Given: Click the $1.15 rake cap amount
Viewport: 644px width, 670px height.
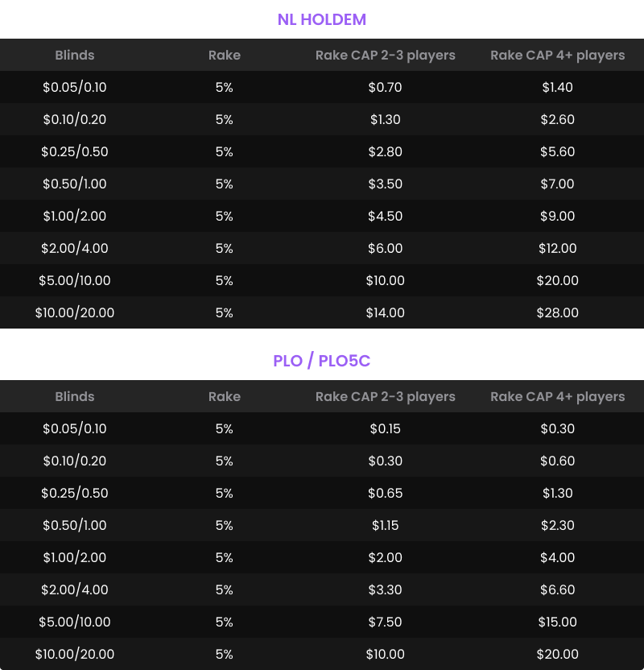Looking at the screenshot, I should tap(385, 526).
